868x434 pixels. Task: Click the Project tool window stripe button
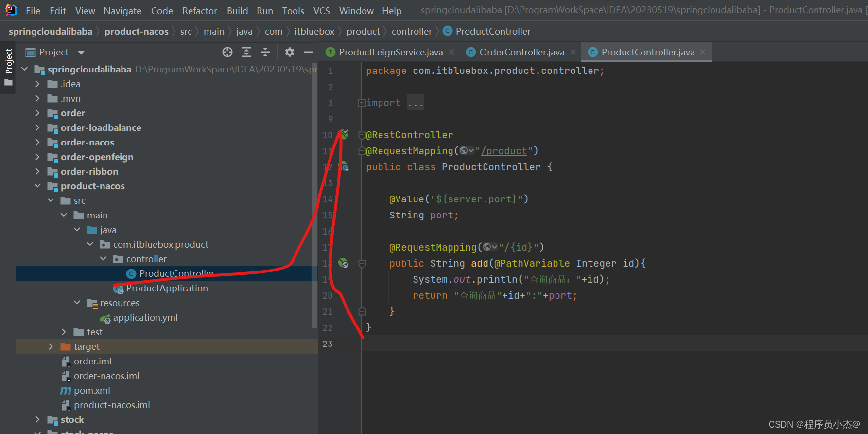(8, 67)
